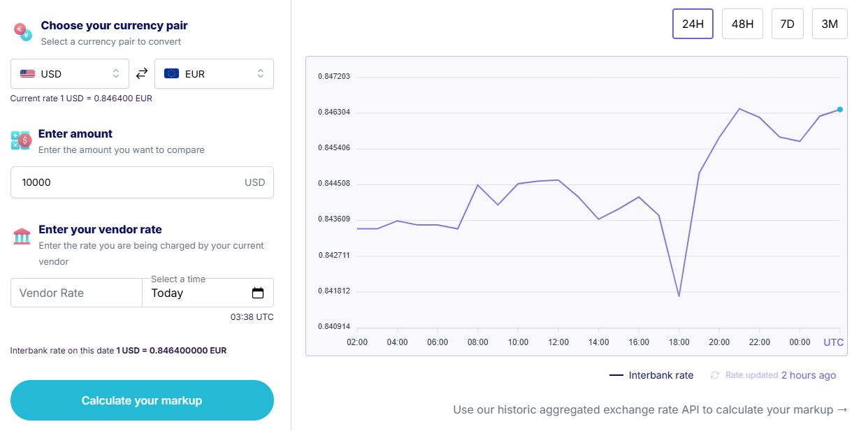Click the latest data point on the chart
868x431 pixels.
click(839, 109)
